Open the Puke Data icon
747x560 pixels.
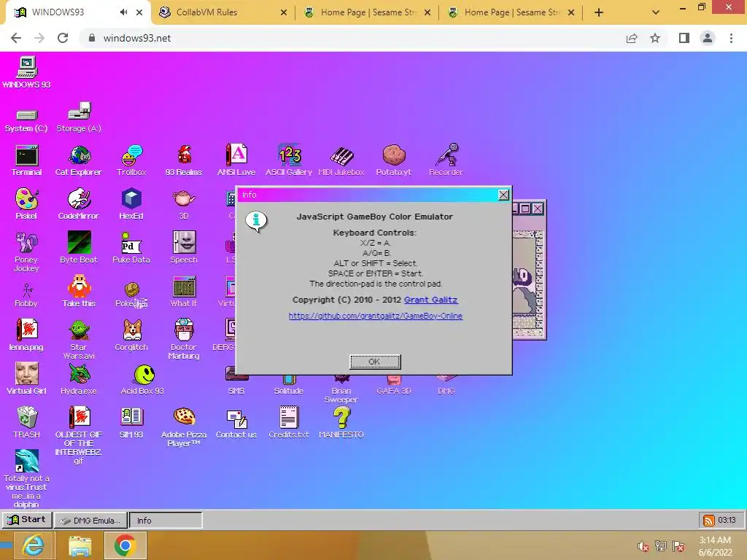(131, 248)
